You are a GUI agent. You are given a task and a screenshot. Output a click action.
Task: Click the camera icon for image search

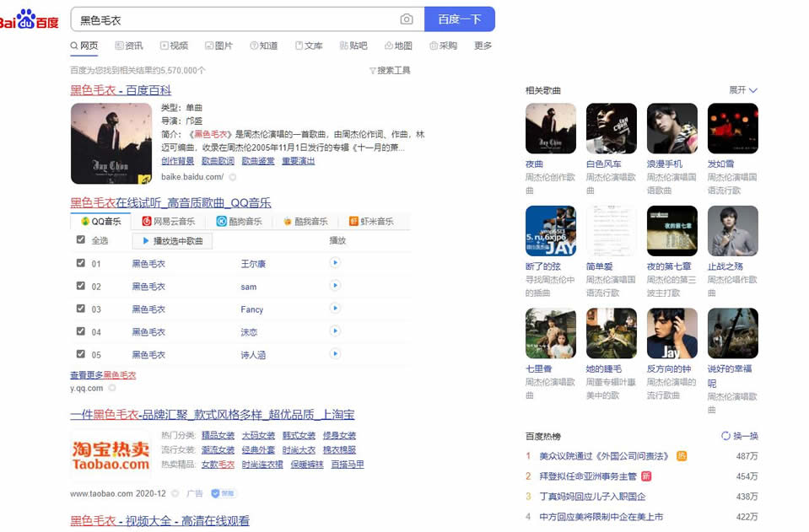(407, 19)
